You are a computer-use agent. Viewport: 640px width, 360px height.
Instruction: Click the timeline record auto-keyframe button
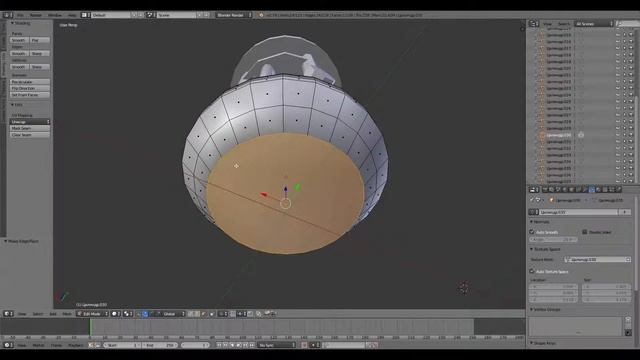pyautogui.click(x=304, y=345)
